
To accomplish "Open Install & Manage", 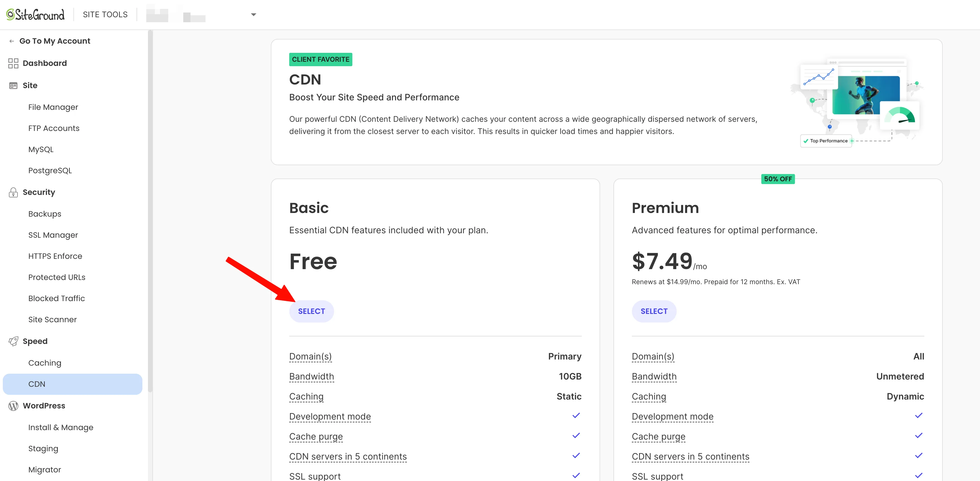I will [61, 427].
